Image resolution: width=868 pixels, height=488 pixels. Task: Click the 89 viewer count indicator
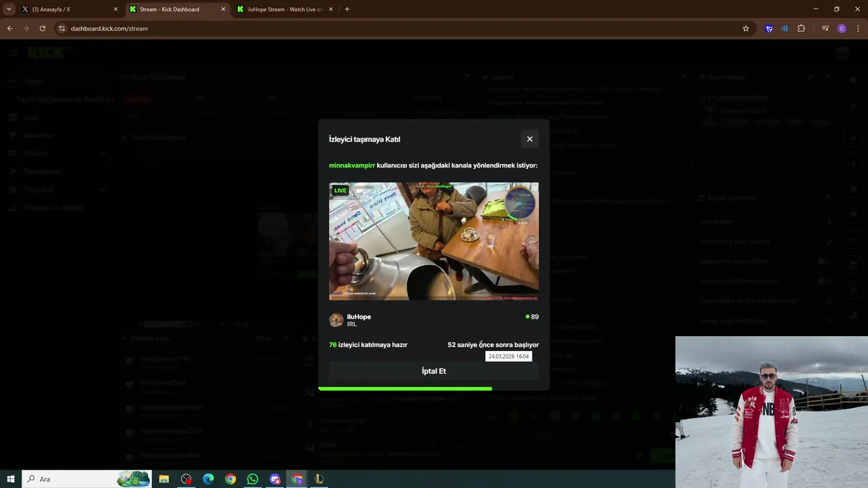tap(532, 317)
